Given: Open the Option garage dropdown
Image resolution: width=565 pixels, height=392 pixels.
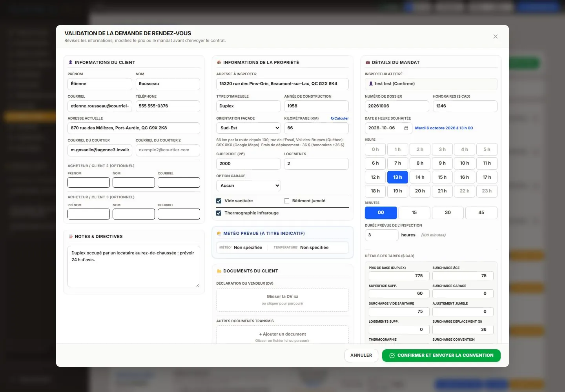Looking at the screenshot, I should (248, 185).
